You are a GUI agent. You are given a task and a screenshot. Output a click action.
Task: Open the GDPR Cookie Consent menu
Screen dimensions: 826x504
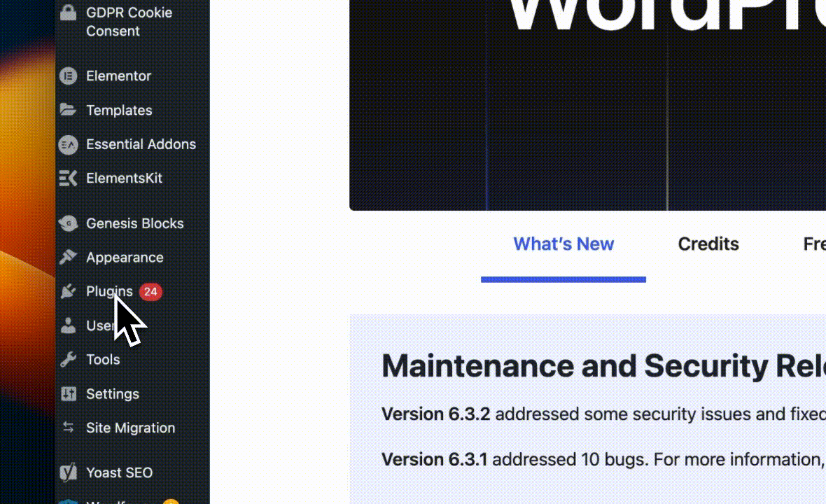click(x=129, y=22)
